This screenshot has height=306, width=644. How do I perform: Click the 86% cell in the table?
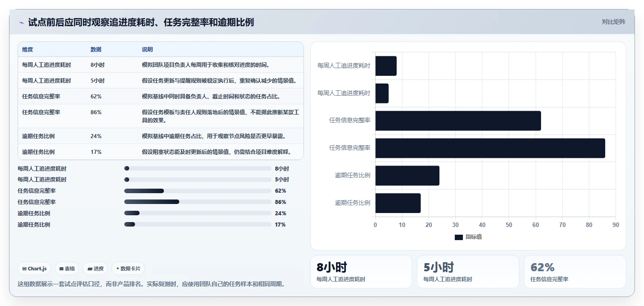point(96,112)
